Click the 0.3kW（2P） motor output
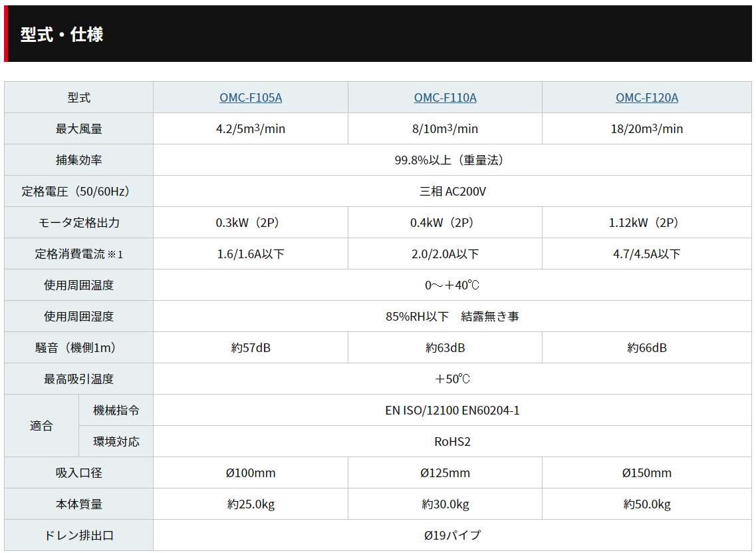Viewport: 756px width, 553px height. 251,222
